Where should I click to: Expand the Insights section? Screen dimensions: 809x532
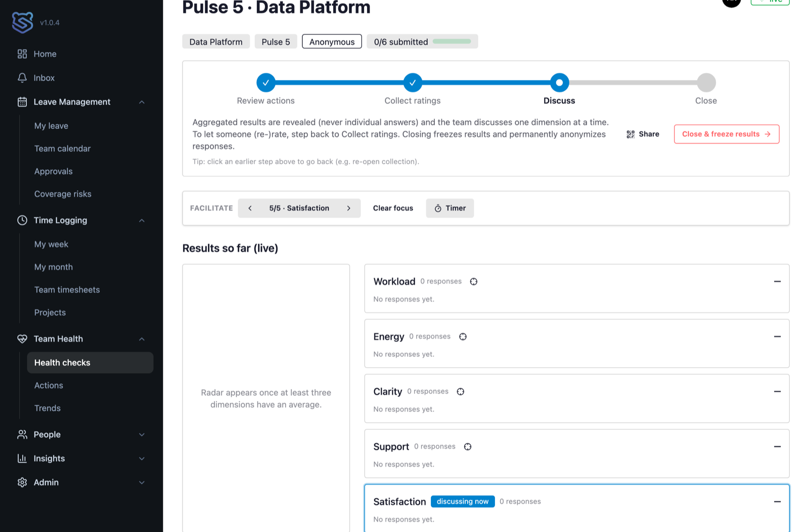pos(142,459)
